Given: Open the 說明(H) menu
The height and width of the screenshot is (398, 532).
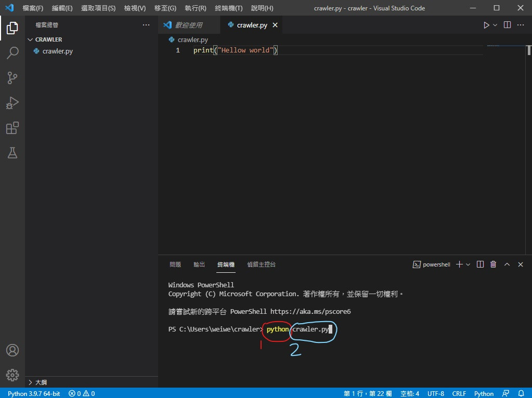Looking at the screenshot, I should coord(262,8).
